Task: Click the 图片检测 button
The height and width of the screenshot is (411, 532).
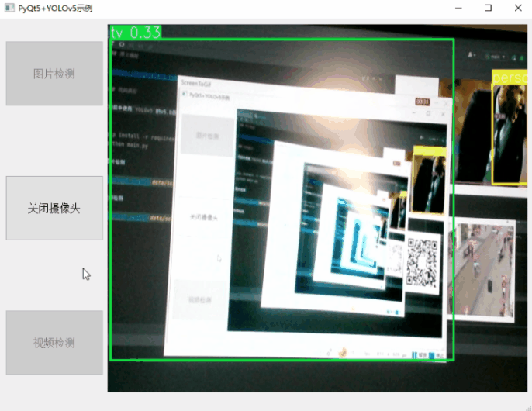Action: click(x=54, y=74)
